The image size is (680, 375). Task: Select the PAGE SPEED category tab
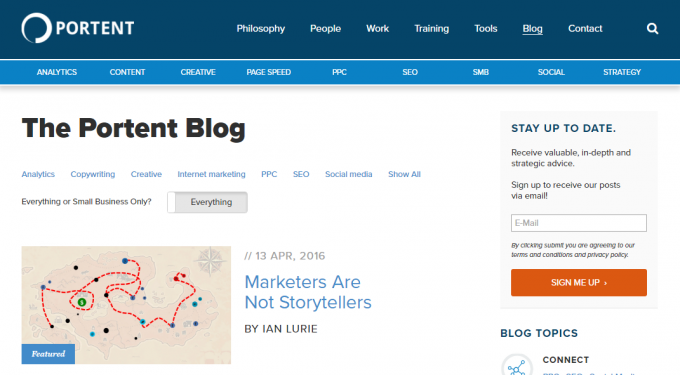pyautogui.click(x=268, y=72)
